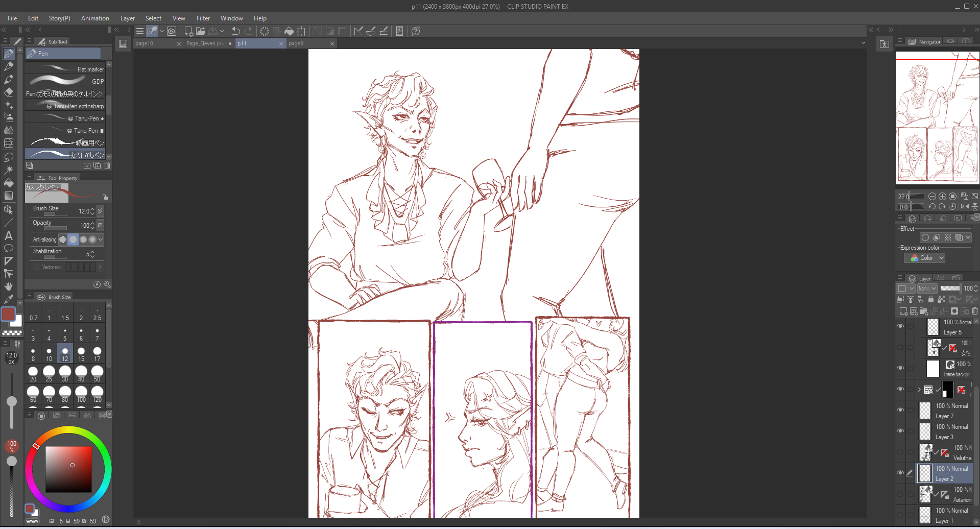The image size is (980, 529).
Task: Click the Open file folder icon
Action: (x=200, y=31)
